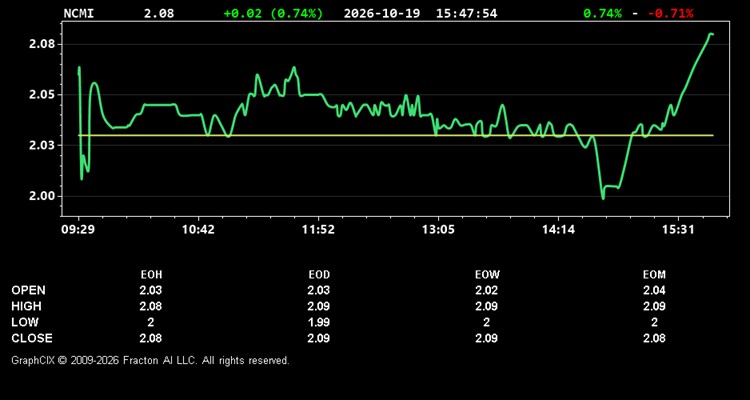Click the EOW HIGH value 2.09

pos(486,306)
